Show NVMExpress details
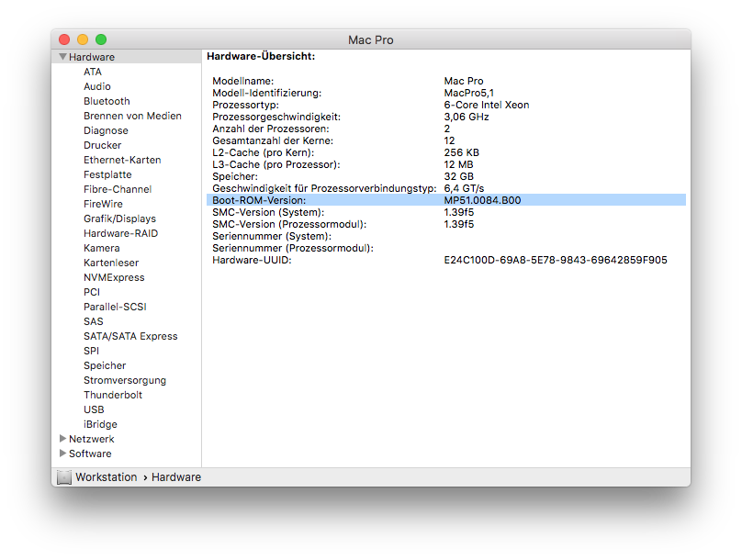 coord(114,277)
